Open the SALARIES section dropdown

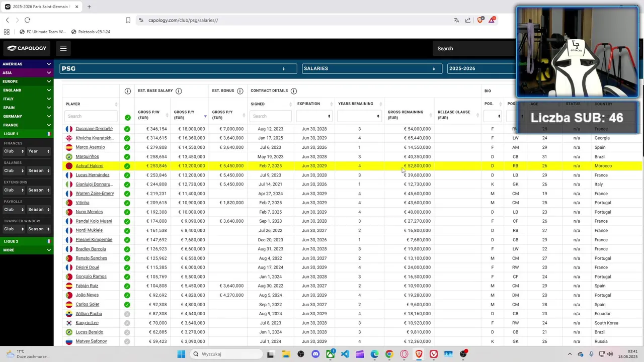372,68
